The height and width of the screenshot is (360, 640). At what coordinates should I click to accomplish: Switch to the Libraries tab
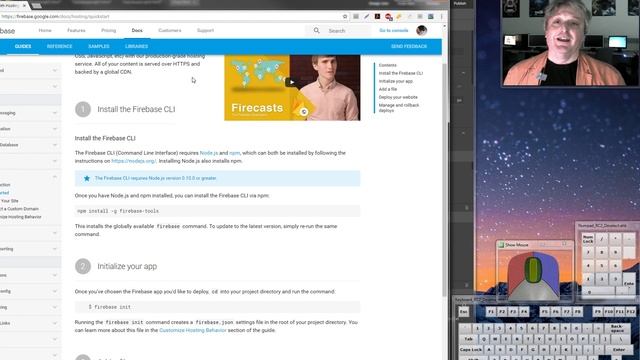[136, 47]
